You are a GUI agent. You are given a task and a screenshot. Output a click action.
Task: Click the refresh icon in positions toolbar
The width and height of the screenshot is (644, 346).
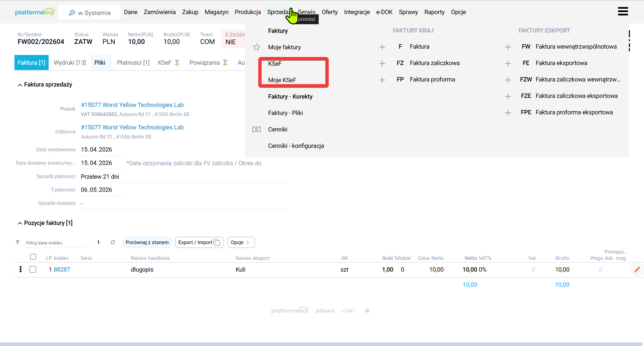point(113,242)
